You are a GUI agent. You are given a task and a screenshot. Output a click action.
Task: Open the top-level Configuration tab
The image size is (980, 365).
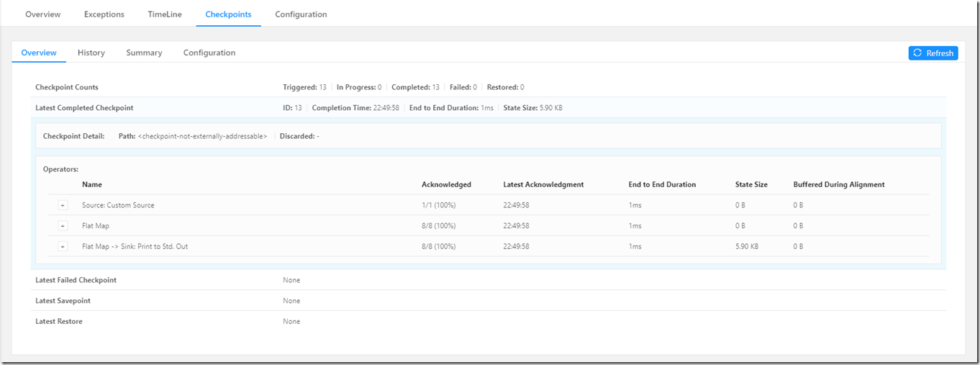301,14
